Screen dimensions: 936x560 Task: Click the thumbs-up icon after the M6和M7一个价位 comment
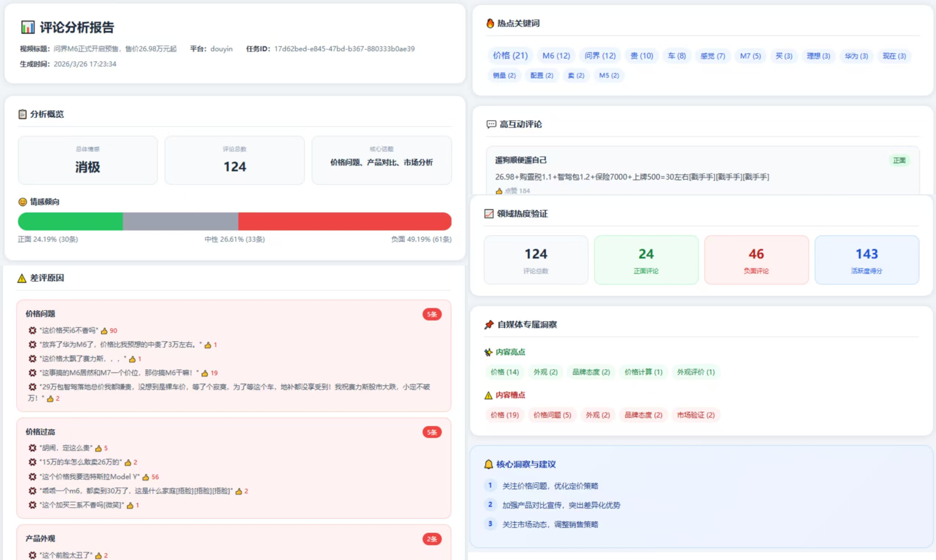(x=205, y=373)
